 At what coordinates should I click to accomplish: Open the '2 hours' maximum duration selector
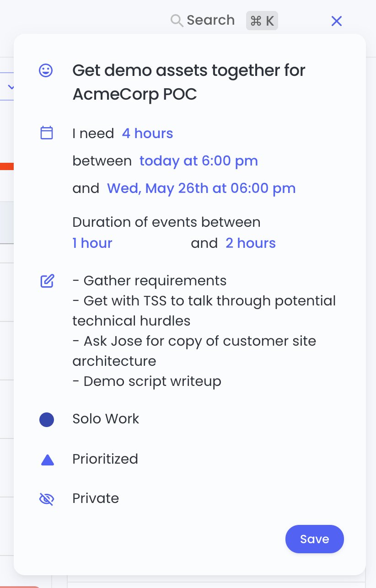(251, 243)
